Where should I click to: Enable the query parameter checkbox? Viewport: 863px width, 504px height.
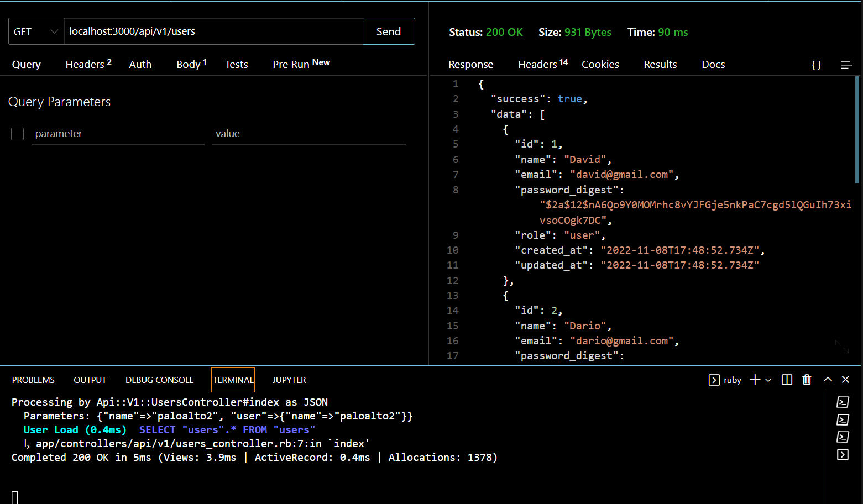[x=17, y=134]
